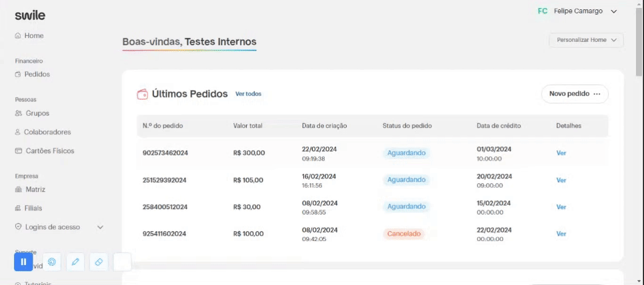The height and width of the screenshot is (285, 644).
Task: Click the Data de crédito column header
Action: (x=499, y=126)
